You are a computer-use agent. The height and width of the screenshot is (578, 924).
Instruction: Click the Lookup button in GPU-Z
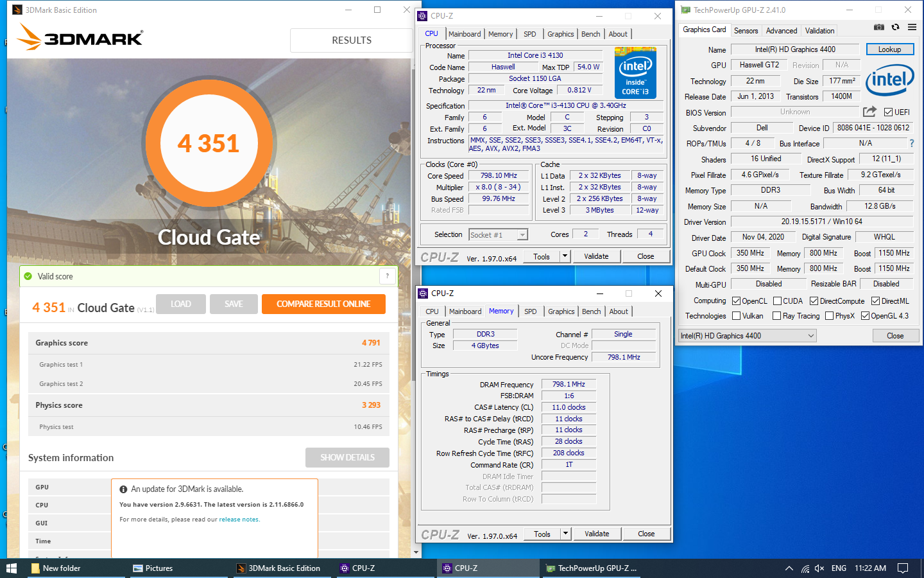pos(890,49)
